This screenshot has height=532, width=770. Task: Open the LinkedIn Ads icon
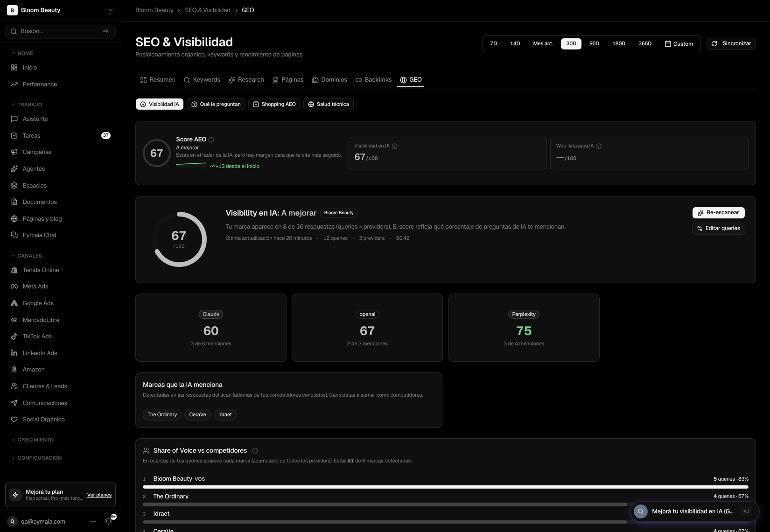tap(14, 353)
